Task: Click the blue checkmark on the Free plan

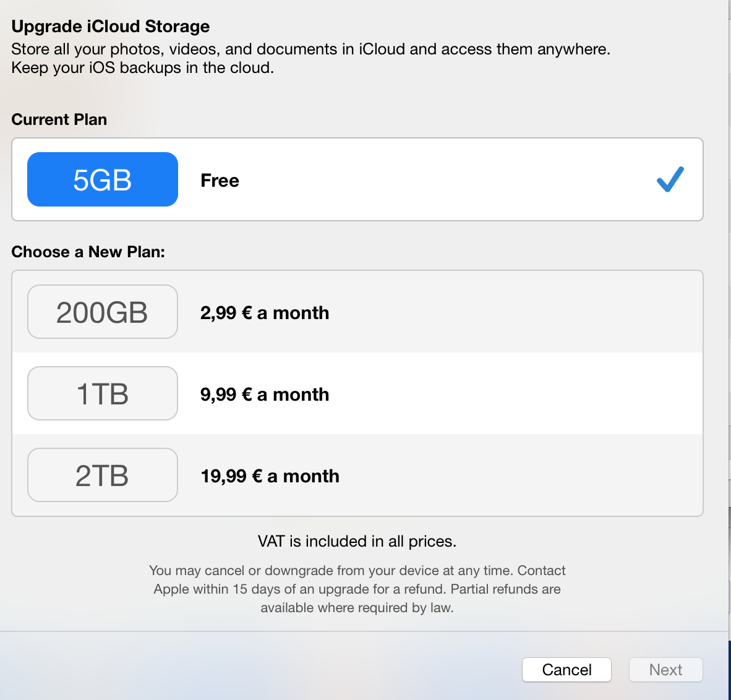Action: (x=670, y=179)
